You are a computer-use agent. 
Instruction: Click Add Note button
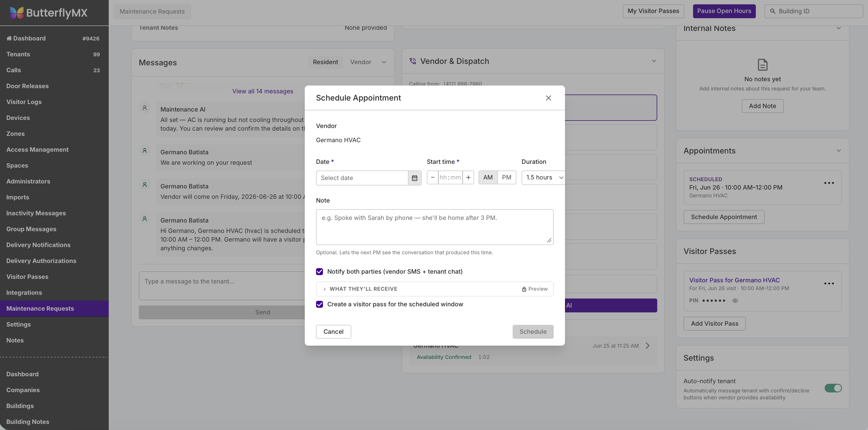(x=762, y=106)
